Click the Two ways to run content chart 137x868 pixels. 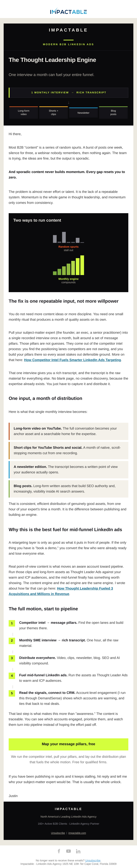68,252
